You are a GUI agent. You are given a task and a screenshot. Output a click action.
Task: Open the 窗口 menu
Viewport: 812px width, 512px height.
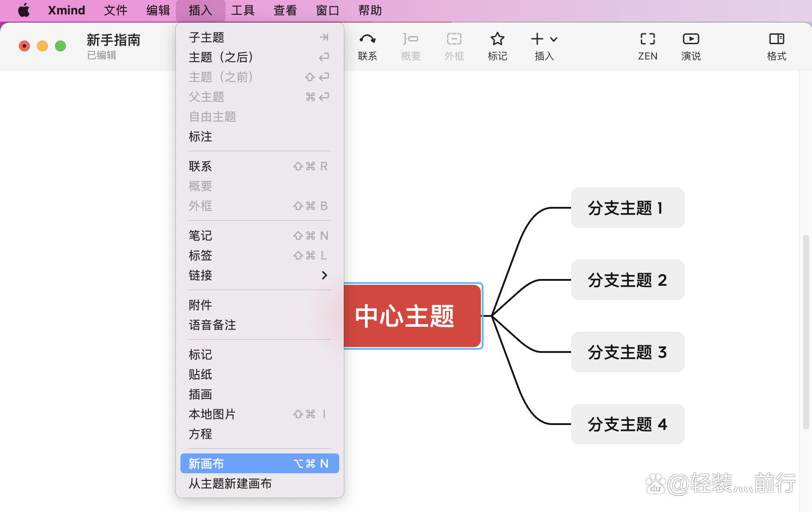coord(328,10)
